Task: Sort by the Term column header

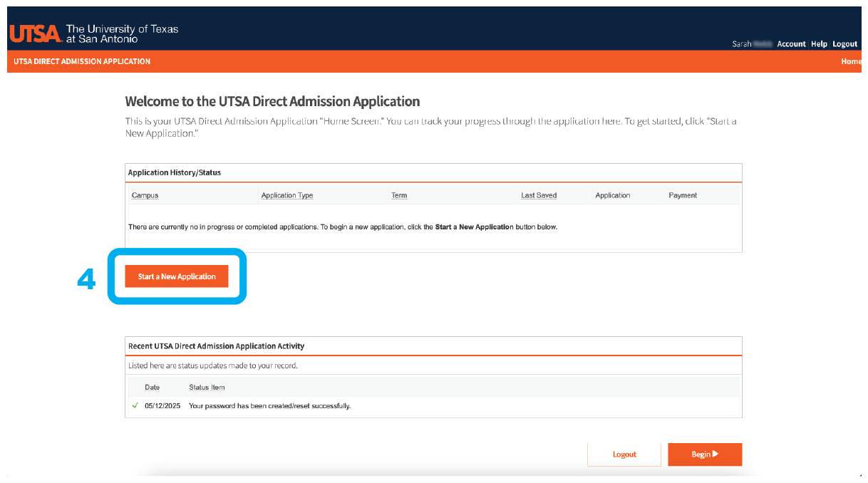Action: [399, 195]
